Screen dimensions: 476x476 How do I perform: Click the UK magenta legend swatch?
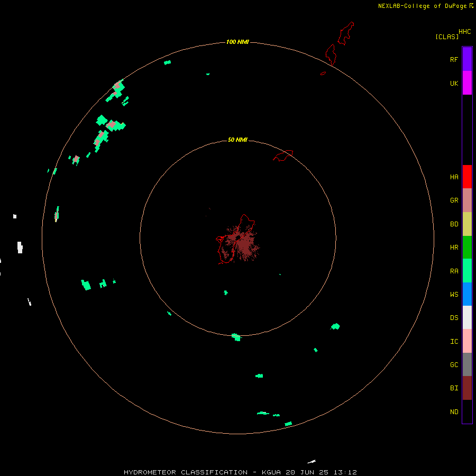pyautogui.click(x=467, y=83)
